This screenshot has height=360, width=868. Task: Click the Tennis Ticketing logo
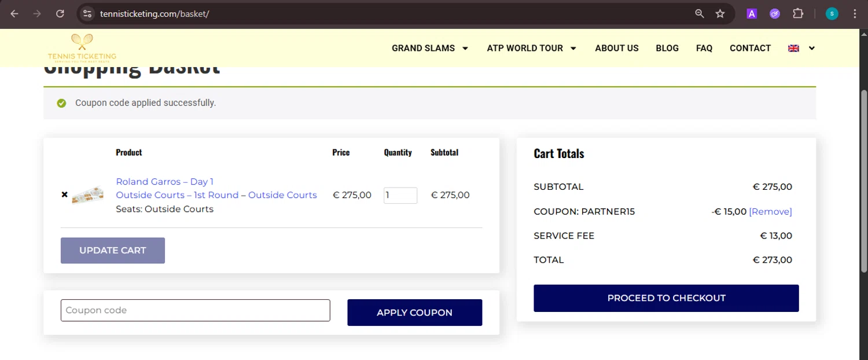tap(82, 48)
